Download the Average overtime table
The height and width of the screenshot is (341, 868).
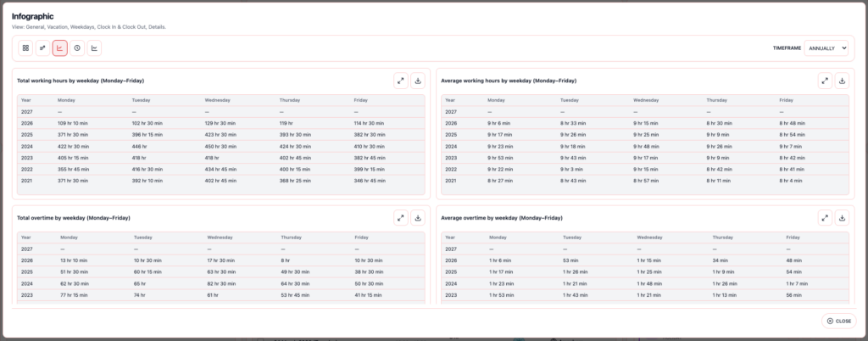(x=842, y=217)
